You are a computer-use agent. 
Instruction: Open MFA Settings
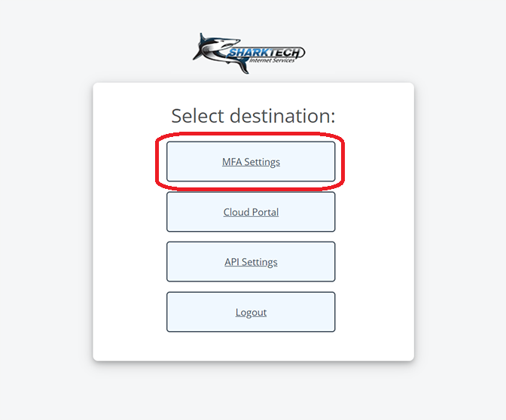coord(251,161)
